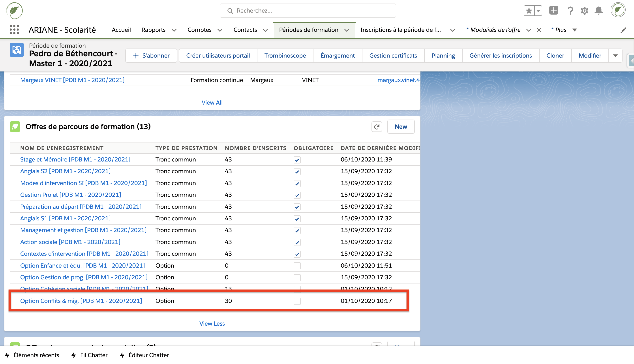
Task: Click the help question mark icon
Action: tap(570, 11)
